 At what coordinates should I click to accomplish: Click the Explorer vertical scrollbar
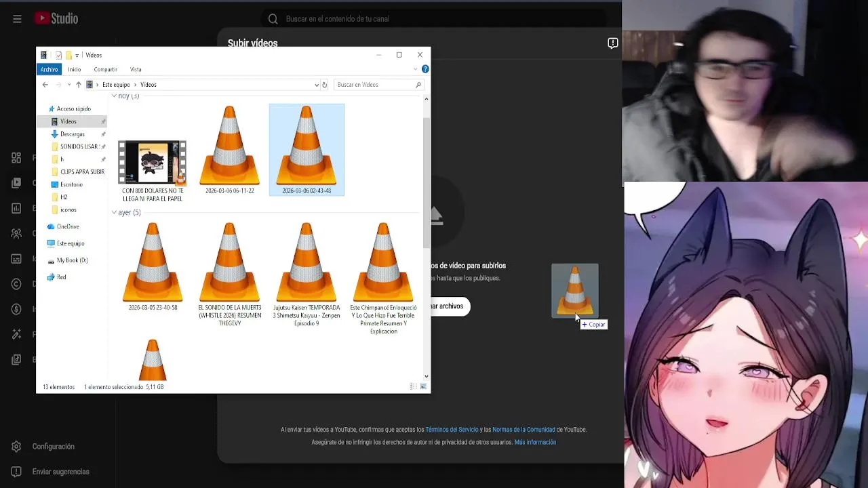pos(426,183)
